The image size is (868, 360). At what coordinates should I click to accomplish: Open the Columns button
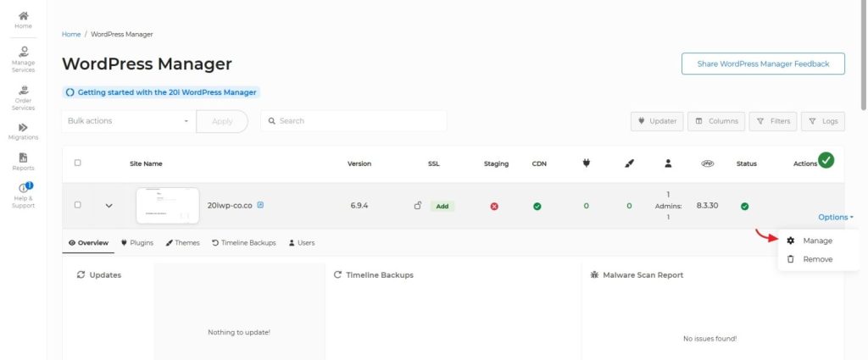coord(716,121)
